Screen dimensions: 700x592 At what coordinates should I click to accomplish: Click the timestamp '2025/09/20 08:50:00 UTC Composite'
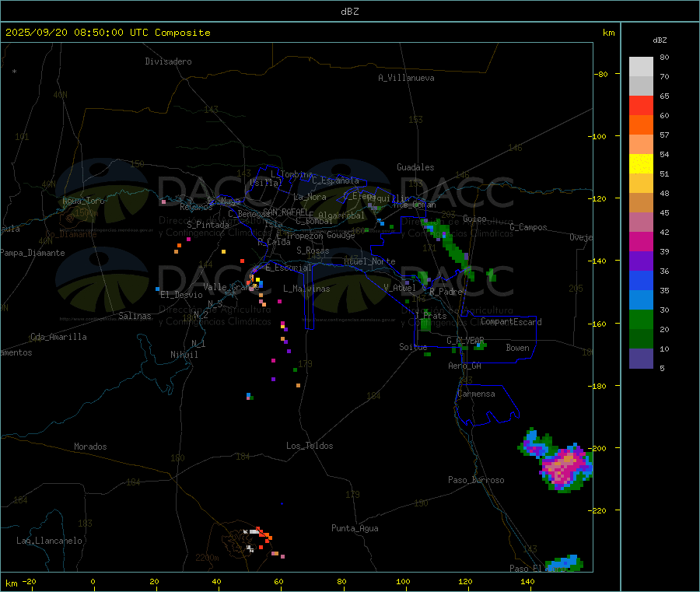[107, 33]
